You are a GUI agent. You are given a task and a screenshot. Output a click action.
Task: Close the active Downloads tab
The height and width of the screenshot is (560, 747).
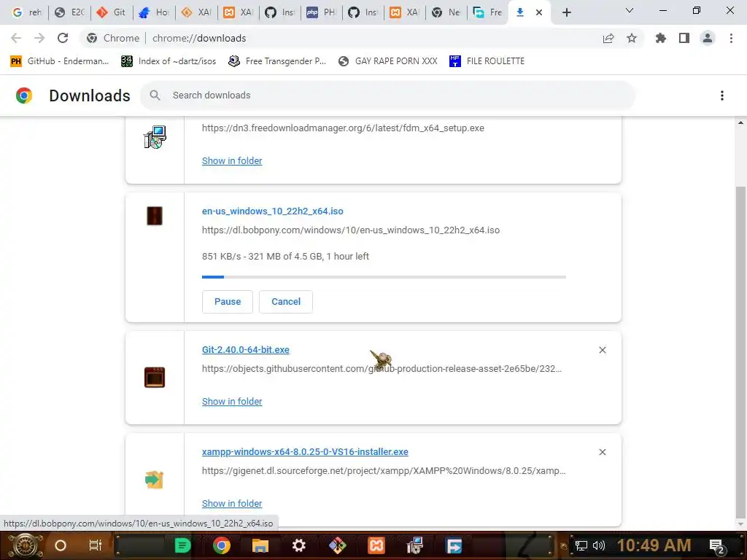tap(539, 12)
